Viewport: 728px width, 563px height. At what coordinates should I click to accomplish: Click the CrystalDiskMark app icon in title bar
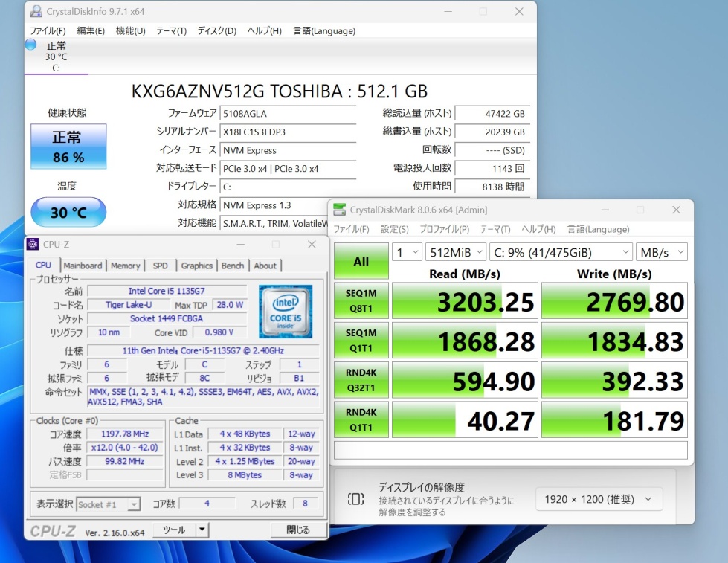click(339, 210)
